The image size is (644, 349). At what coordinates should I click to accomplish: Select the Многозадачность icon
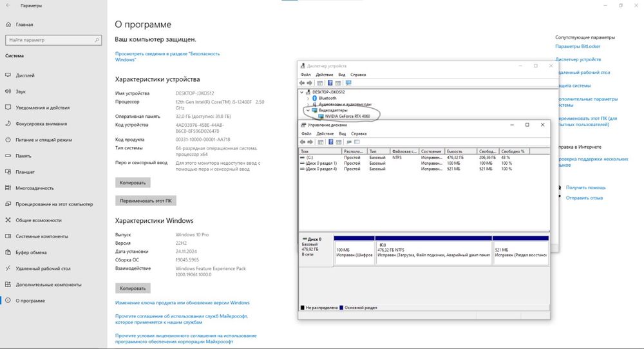[8, 188]
